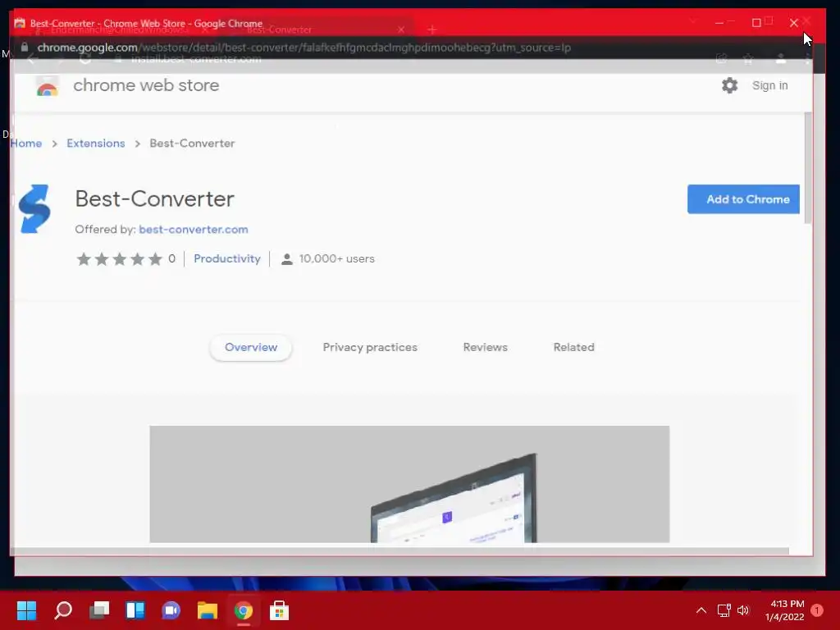The width and height of the screenshot is (840, 630).
Task: Click the vertical page scrollbar
Action: 808,168
